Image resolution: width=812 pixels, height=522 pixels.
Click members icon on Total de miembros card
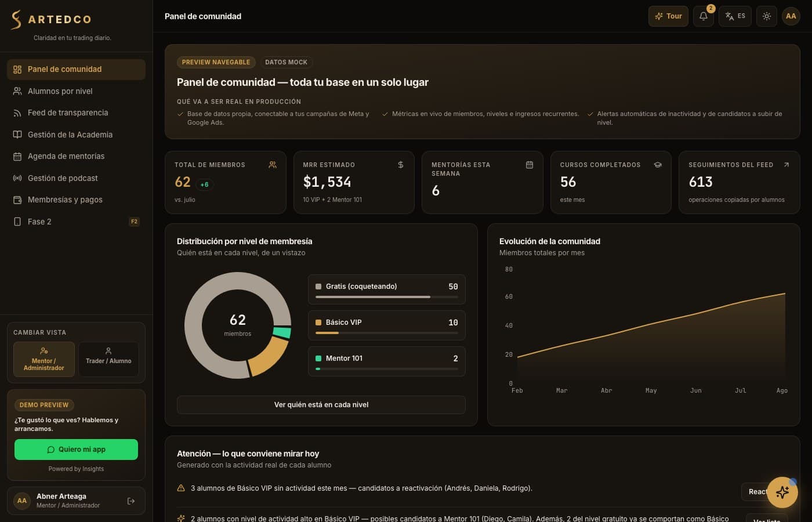[273, 165]
